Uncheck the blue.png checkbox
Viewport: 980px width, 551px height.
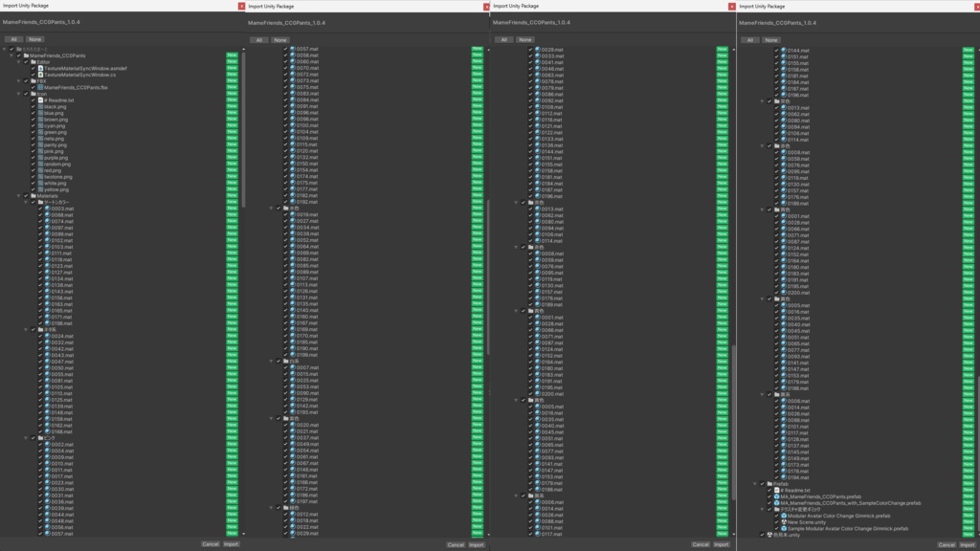(x=33, y=113)
